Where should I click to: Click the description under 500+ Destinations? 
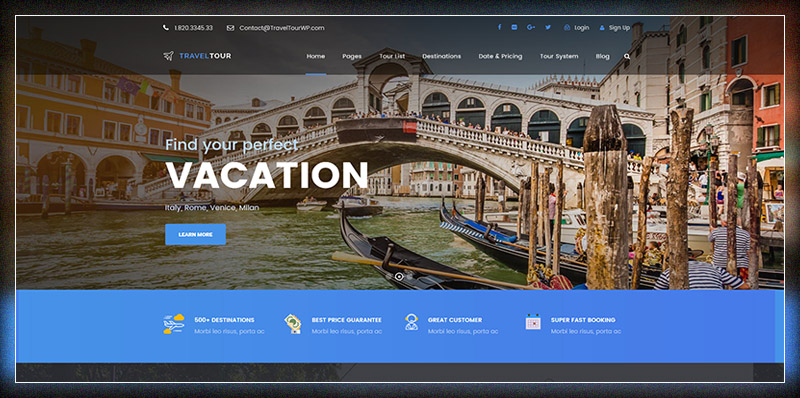tap(229, 332)
